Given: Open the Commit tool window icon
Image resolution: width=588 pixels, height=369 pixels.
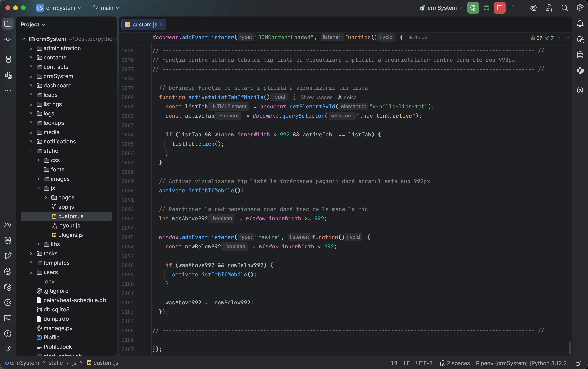Looking at the screenshot, I should (8, 39).
